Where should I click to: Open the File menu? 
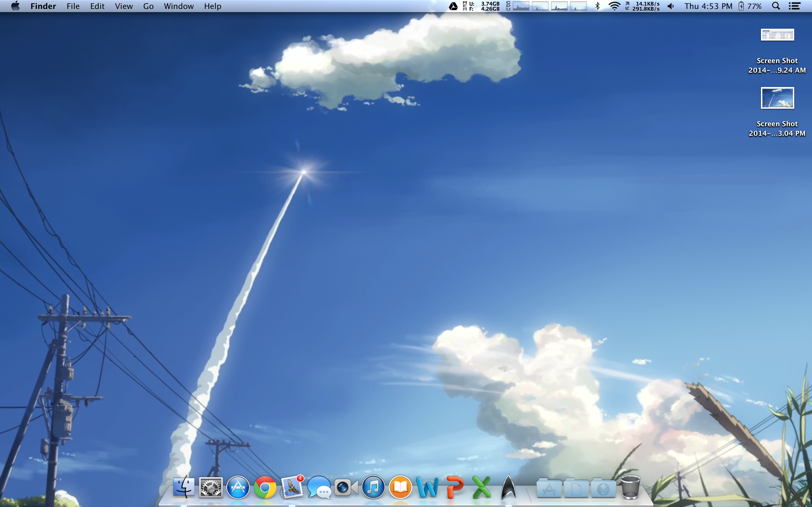tap(73, 6)
